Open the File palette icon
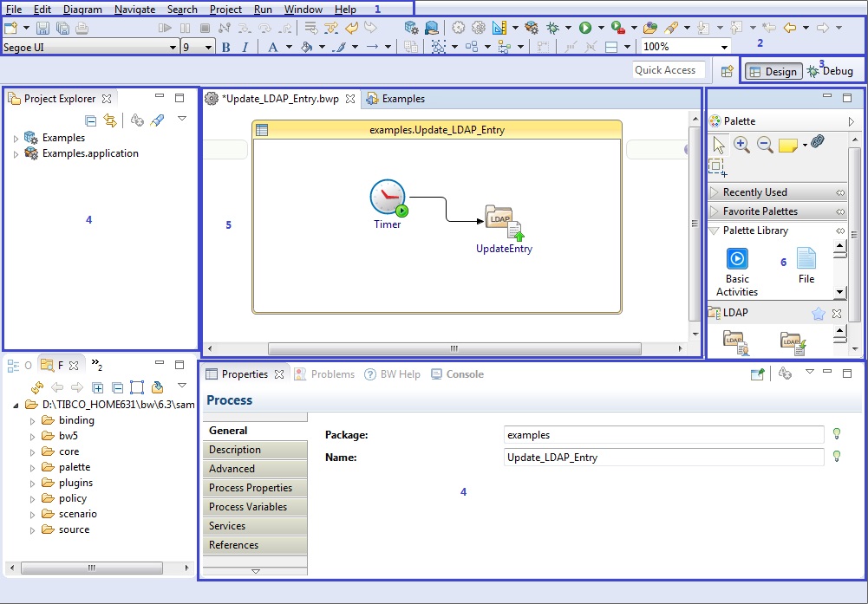The width and height of the screenshot is (868, 604). [x=806, y=265]
